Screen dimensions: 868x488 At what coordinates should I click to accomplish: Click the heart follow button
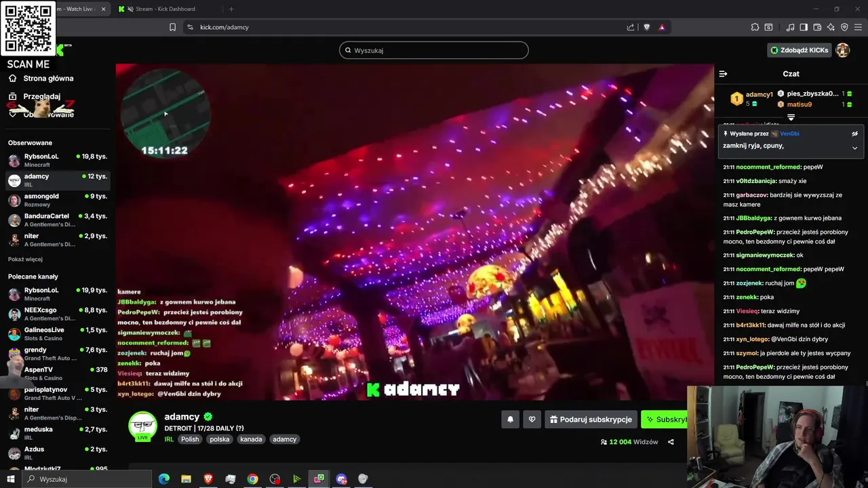(x=532, y=420)
